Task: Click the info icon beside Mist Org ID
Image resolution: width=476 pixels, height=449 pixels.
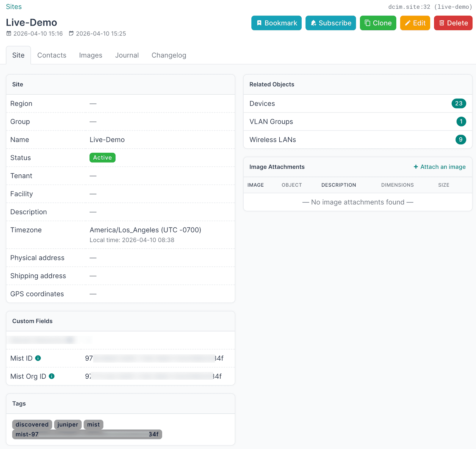Action: click(52, 376)
